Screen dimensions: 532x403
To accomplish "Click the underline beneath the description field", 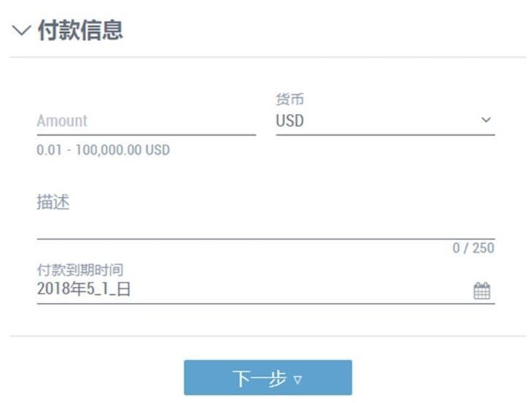I will pyautogui.click(x=266, y=239).
